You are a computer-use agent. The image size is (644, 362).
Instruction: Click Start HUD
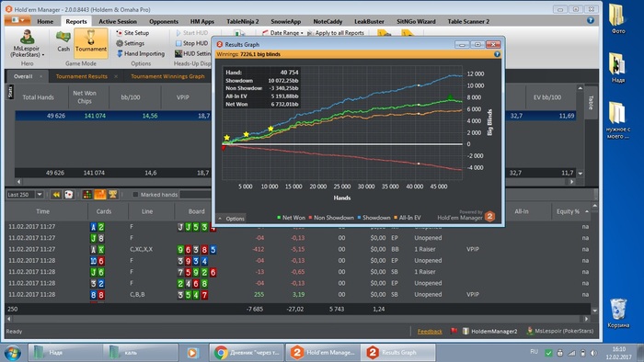pos(191,33)
